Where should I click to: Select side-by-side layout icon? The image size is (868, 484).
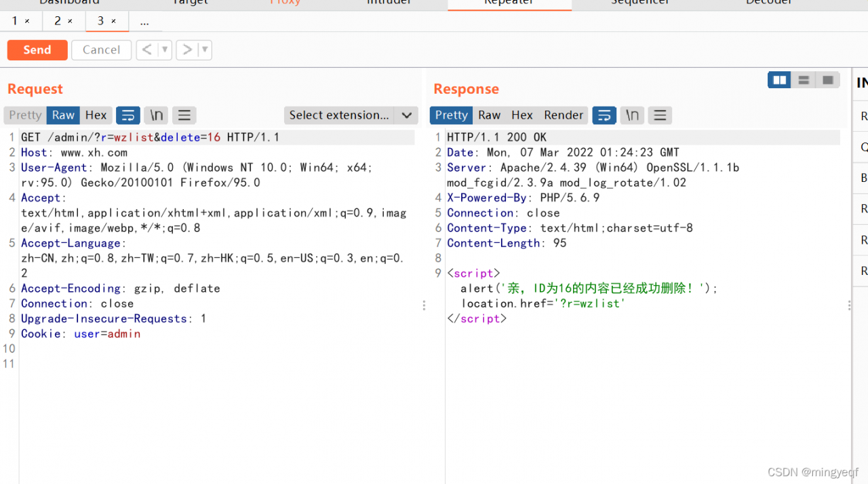pyautogui.click(x=780, y=80)
